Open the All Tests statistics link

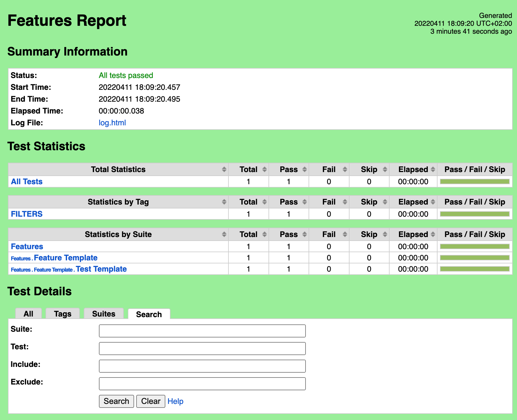27,181
